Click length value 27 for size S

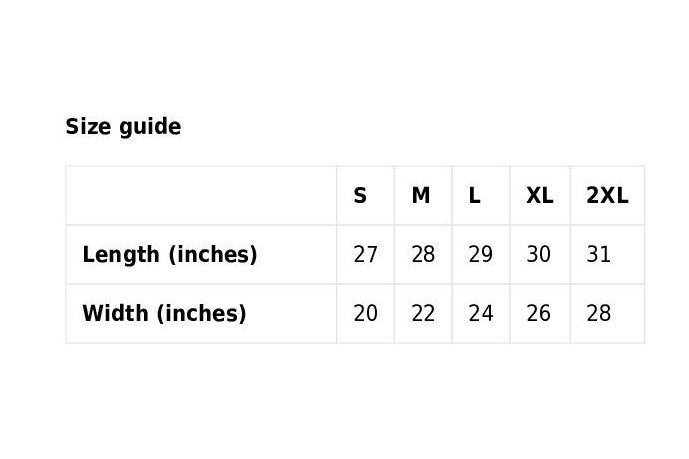[x=366, y=255]
